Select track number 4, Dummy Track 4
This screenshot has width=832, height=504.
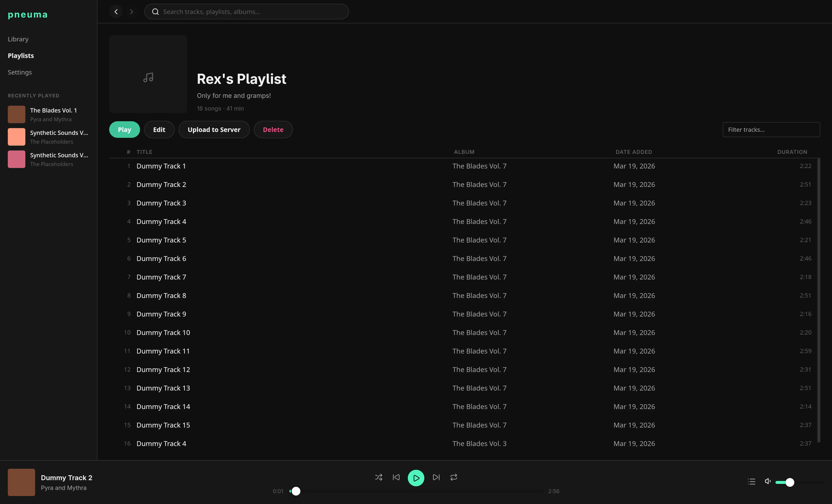(x=463, y=222)
